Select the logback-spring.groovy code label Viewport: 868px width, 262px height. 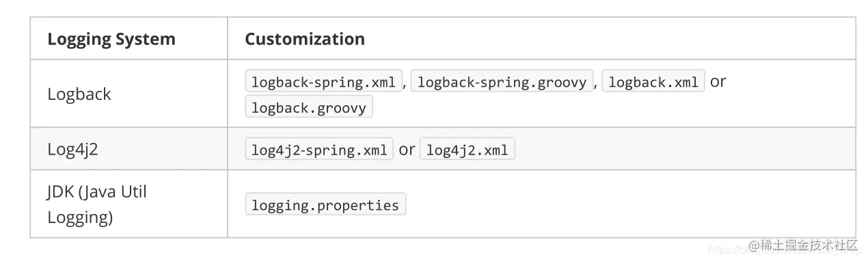(x=502, y=83)
